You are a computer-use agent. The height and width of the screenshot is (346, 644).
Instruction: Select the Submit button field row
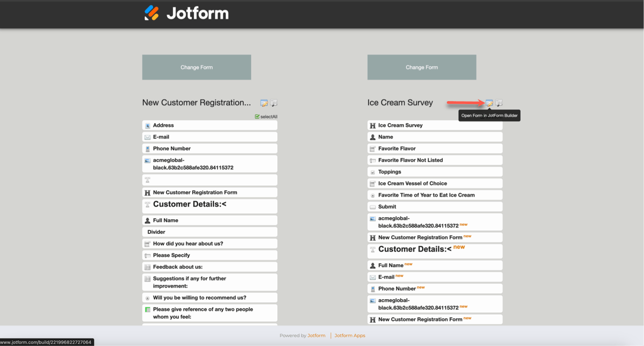point(435,206)
